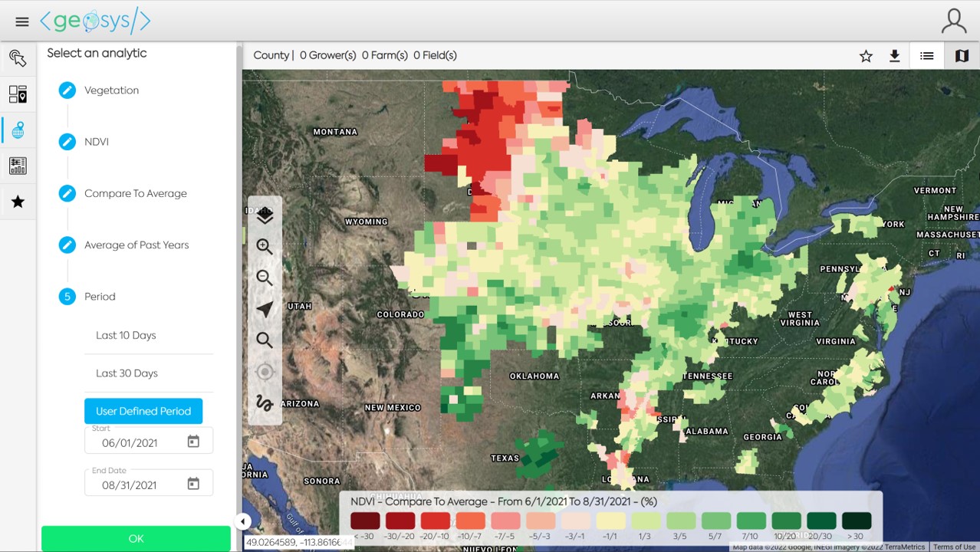Viewport: 980px width, 552px height.
Task: Click the 0 Grower(s) count
Action: click(x=328, y=55)
